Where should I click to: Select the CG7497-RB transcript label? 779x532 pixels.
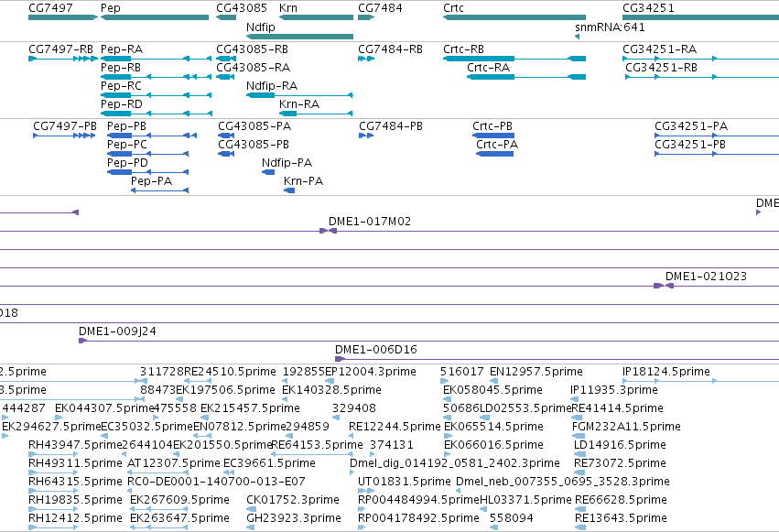[60, 49]
